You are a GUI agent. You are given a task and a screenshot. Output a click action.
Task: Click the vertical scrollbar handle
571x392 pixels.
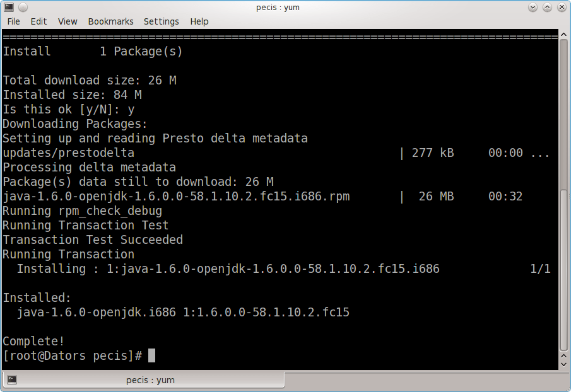[x=563, y=269]
